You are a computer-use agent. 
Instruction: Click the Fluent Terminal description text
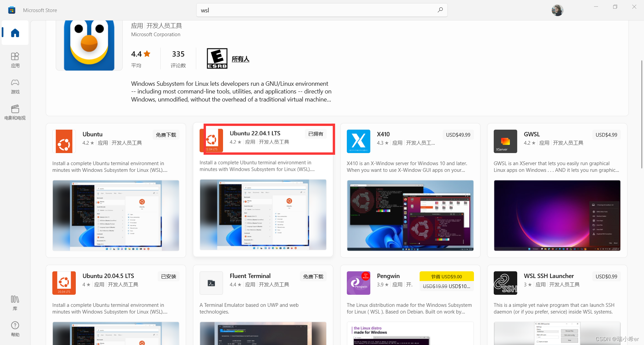click(x=249, y=308)
